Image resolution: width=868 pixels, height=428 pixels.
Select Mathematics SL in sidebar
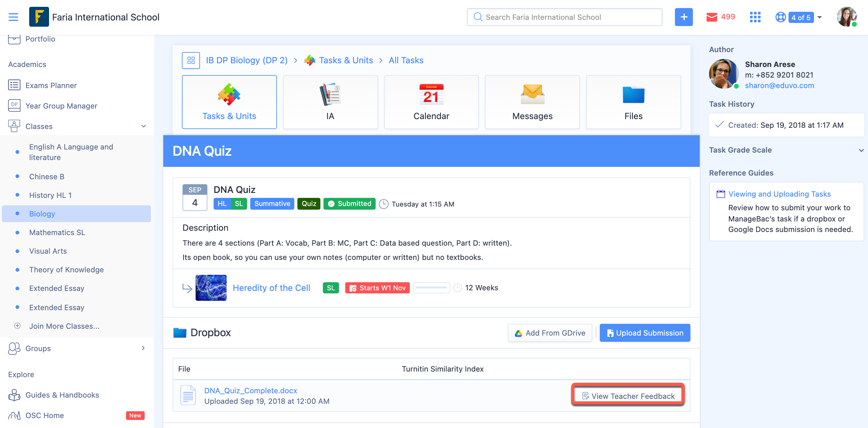click(57, 232)
